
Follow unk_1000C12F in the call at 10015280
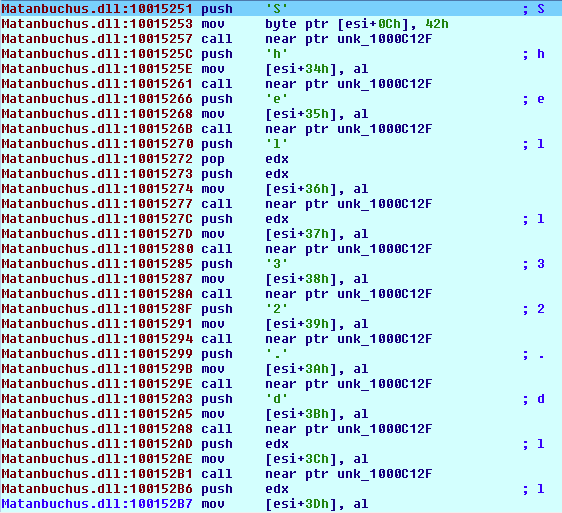point(385,249)
